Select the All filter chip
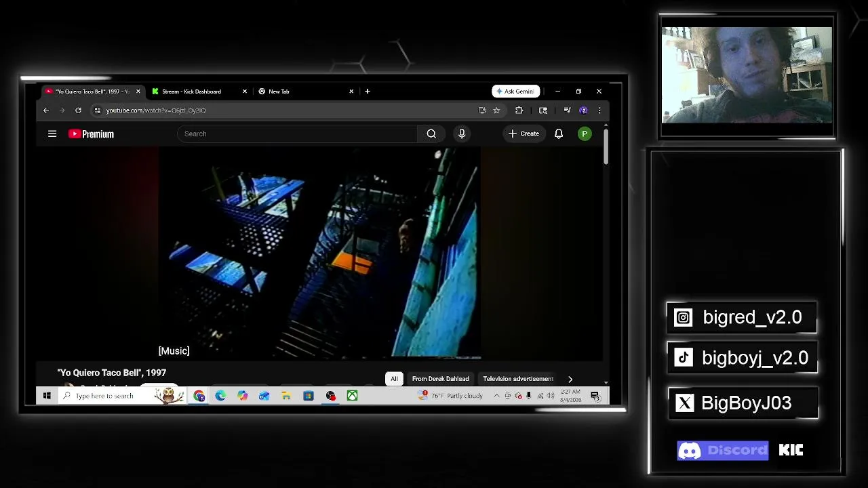The height and width of the screenshot is (488, 868). 394,379
